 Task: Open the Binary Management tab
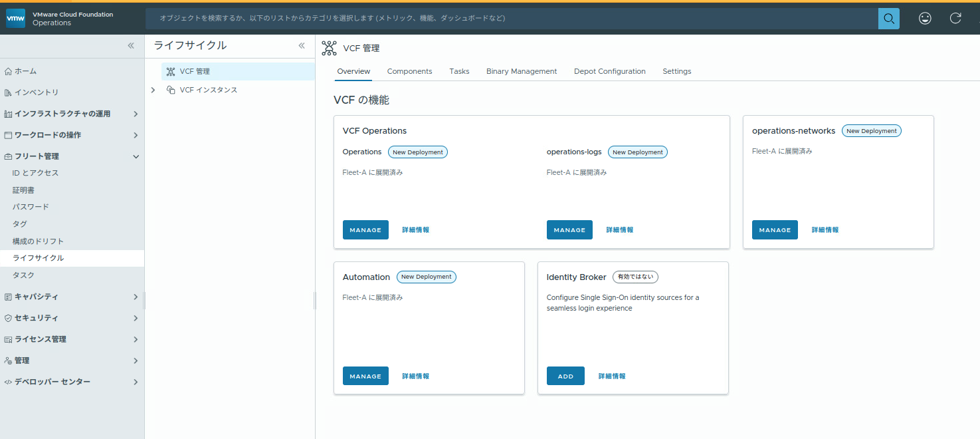point(521,71)
